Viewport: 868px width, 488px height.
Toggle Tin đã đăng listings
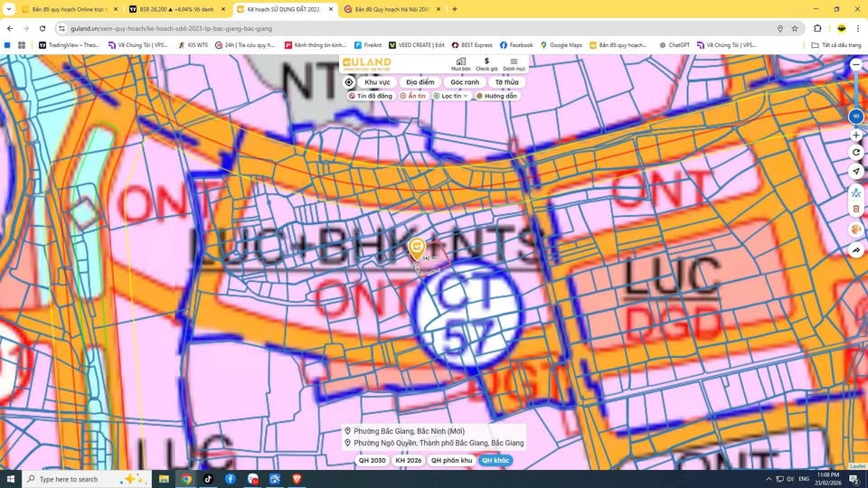371,96
